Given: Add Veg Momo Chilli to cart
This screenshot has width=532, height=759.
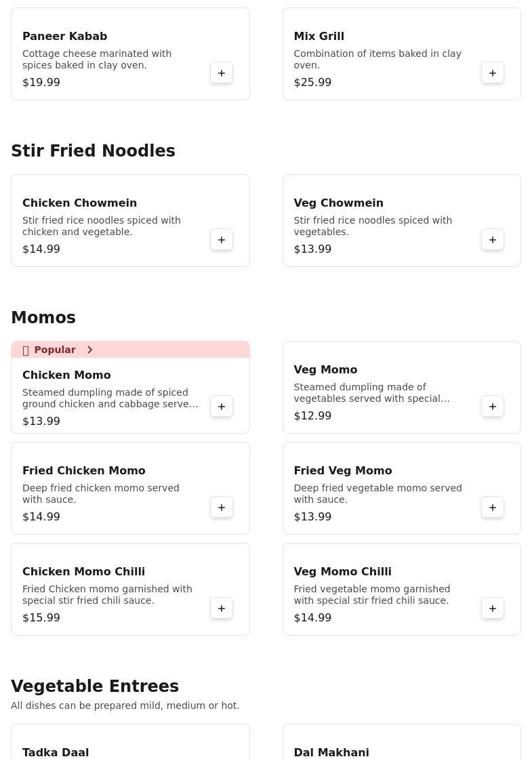Looking at the screenshot, I should (x=493, y=609).
